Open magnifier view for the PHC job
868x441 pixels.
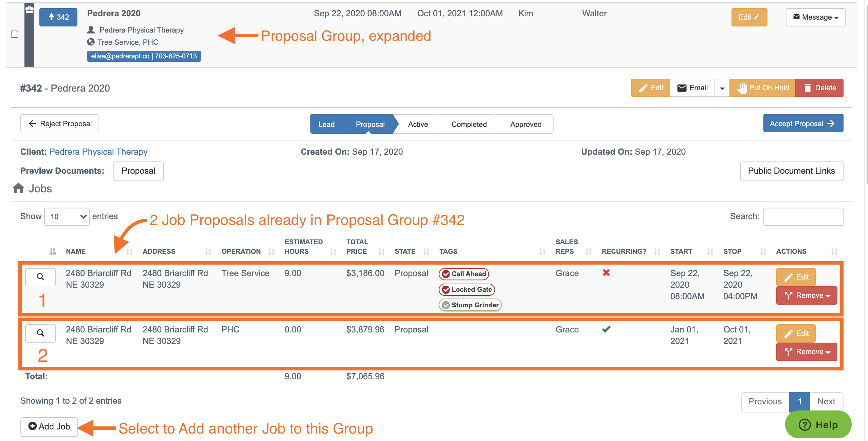point(40,333)
